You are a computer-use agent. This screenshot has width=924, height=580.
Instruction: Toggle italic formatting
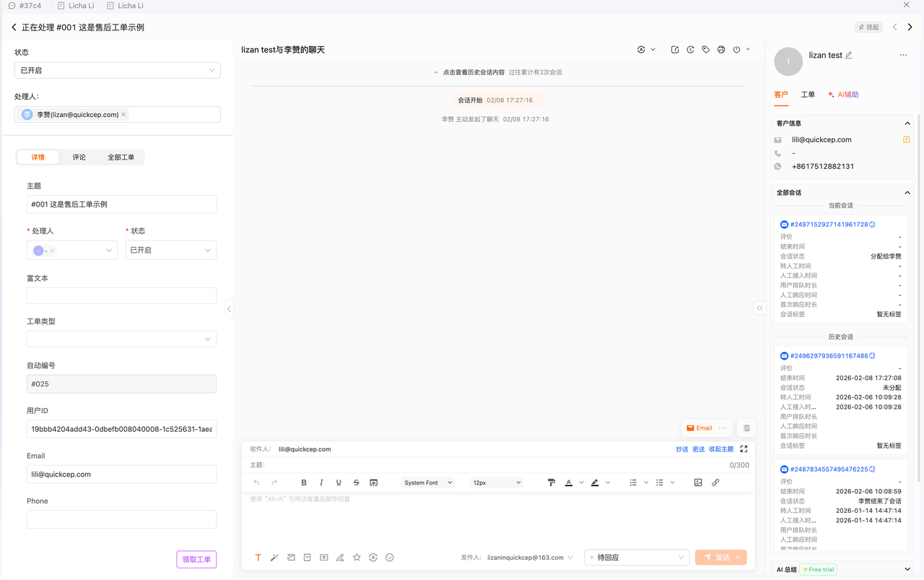coord(321,482)
